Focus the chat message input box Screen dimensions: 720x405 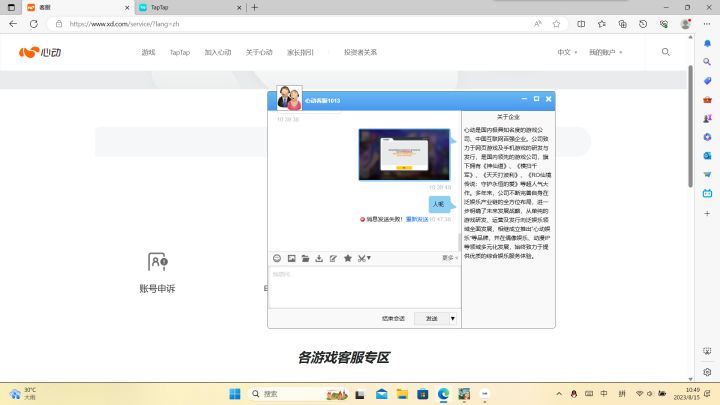[x=364, y=287]
